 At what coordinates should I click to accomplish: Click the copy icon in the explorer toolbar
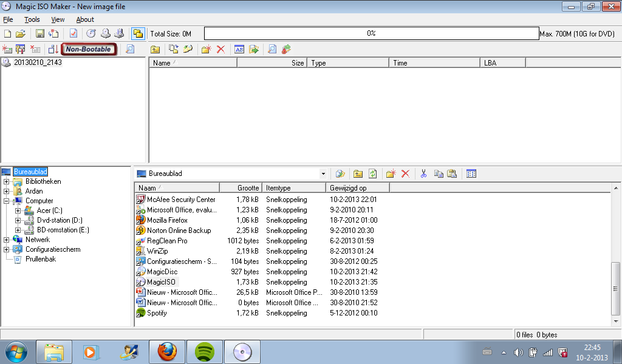point(439,174)
